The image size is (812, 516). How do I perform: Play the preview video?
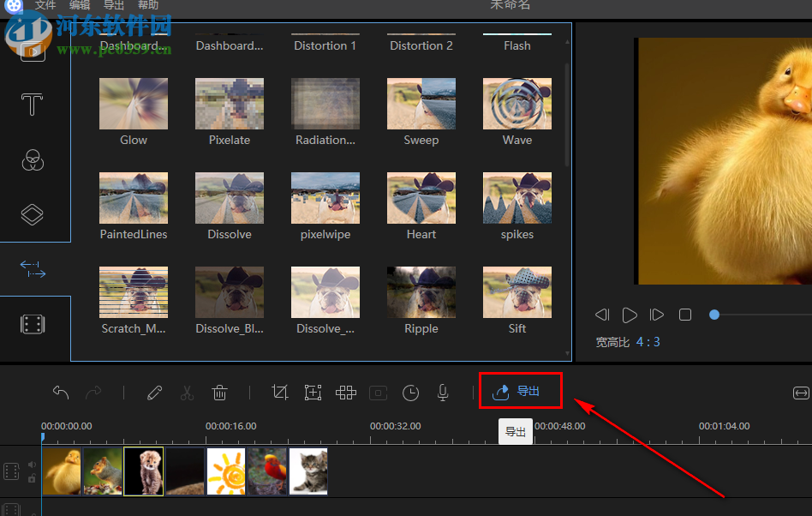[x=630, y=315]
